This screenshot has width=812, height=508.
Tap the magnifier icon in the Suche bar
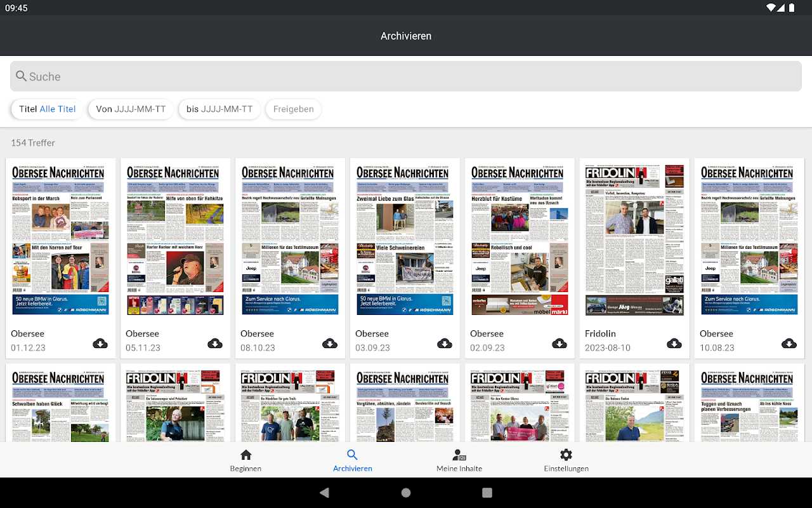(22, 76)
